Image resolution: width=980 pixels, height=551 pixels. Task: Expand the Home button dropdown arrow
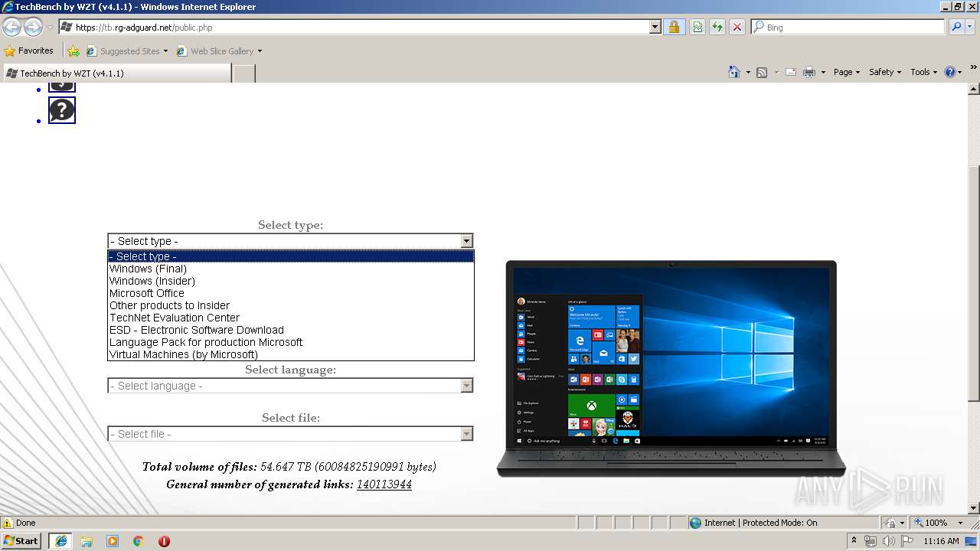click(x=747, y=72)
